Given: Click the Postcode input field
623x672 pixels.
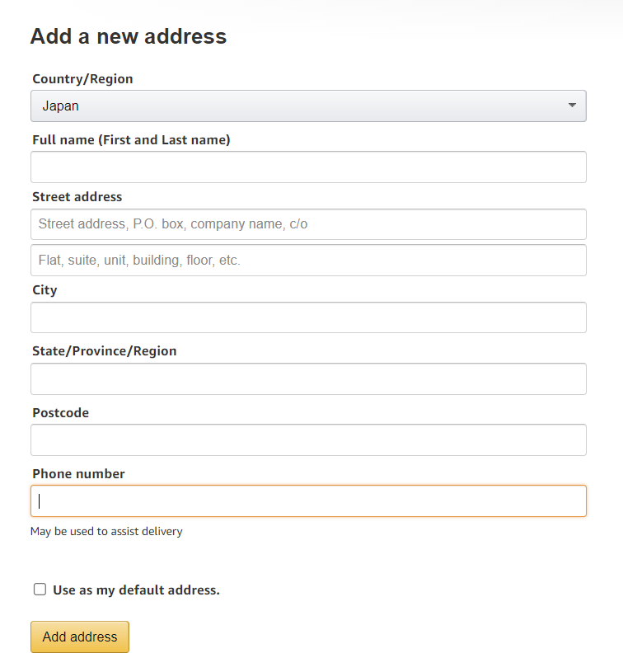Looking at the screenshot, I should pos(308,439).
